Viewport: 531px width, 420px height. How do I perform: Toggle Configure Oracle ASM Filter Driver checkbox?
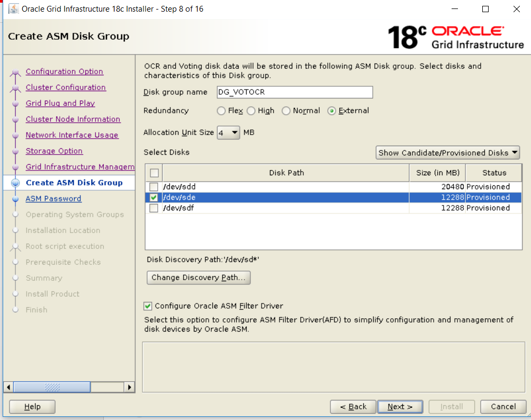148,306
